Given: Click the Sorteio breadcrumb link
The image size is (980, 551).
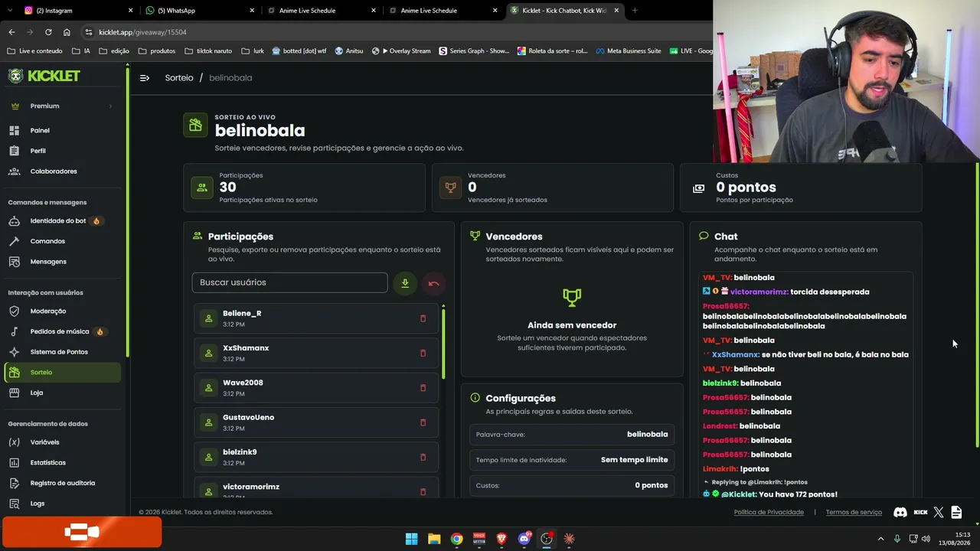Looking at the screenshot, I should 179,78.
